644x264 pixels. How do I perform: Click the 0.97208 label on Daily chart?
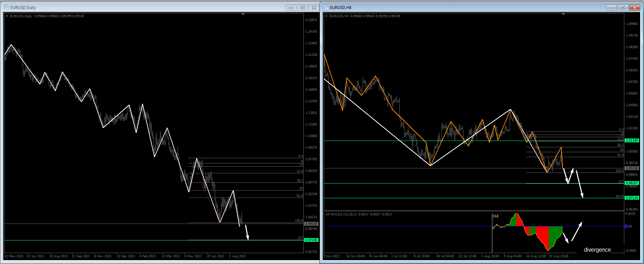pyautogui.click(x=311, y=240)
